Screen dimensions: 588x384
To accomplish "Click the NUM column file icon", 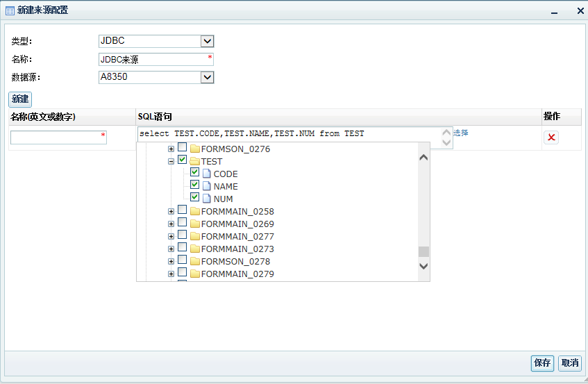I will pyautogui.click(x=207, y=199).
